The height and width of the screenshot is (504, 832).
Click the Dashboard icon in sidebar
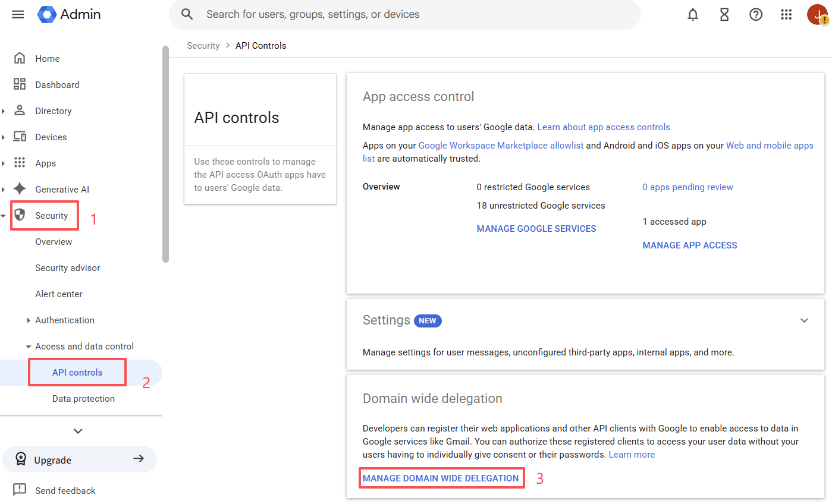(x=20, y=84)
